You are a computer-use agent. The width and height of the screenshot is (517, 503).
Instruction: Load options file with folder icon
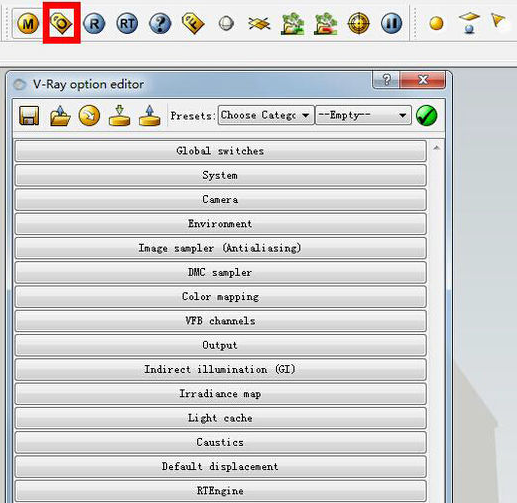tap(60, 116)
